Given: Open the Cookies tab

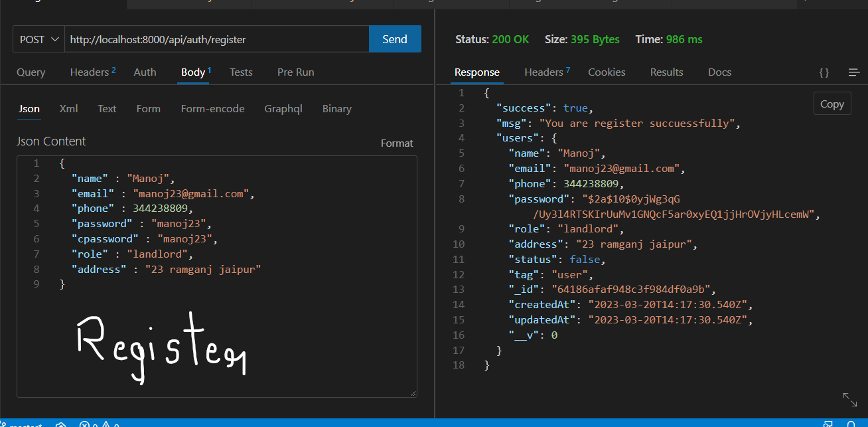Looking at the screenshot, I should 607,72.
